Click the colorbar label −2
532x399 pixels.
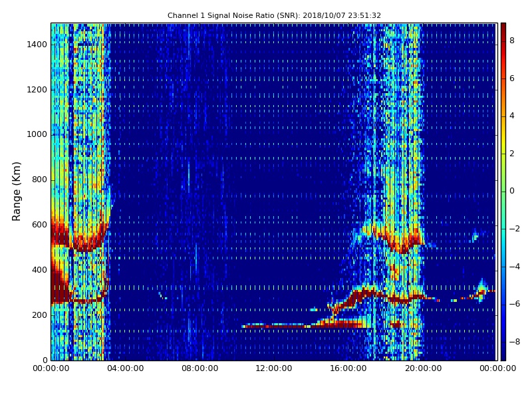(x=515, y=229)
